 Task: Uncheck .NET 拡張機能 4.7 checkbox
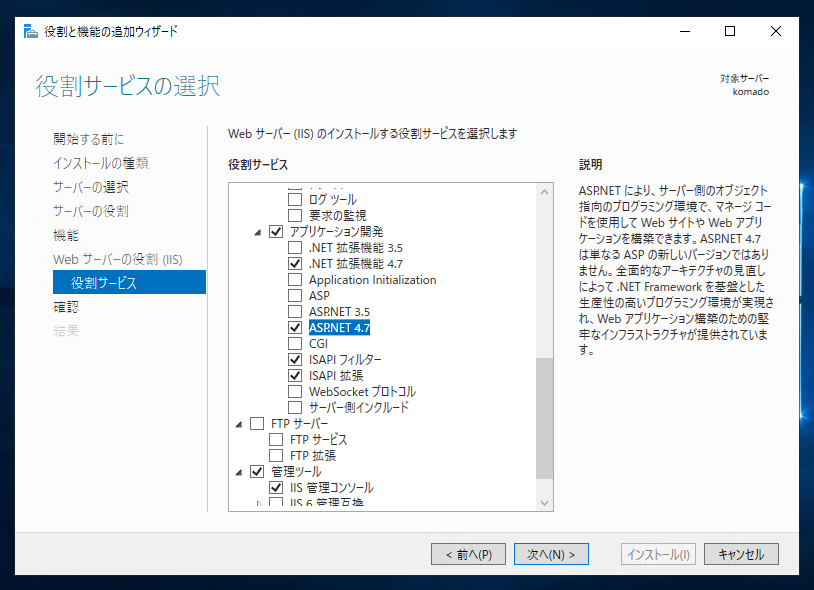(295, 264)
